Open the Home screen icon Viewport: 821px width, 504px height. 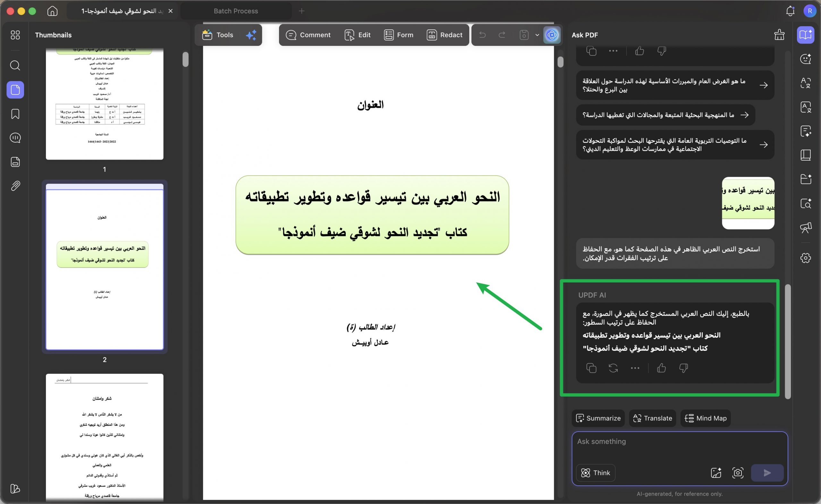(52, 11)
